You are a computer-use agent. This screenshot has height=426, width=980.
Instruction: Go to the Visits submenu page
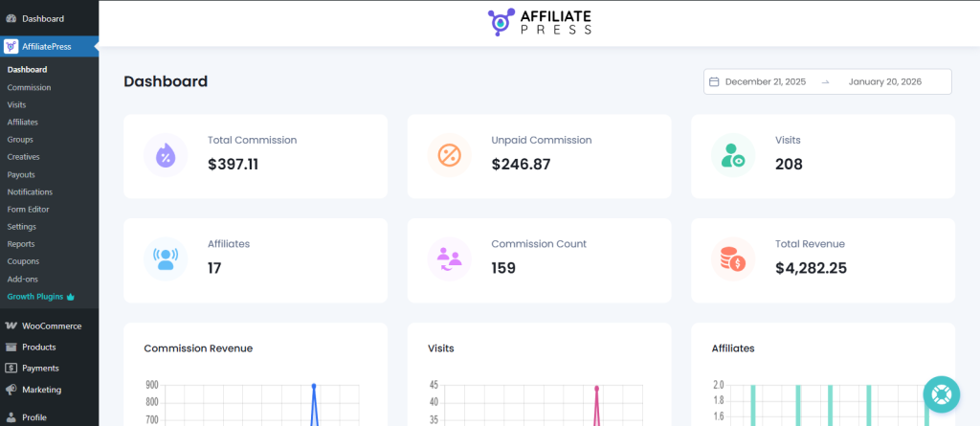click(17, 105)
